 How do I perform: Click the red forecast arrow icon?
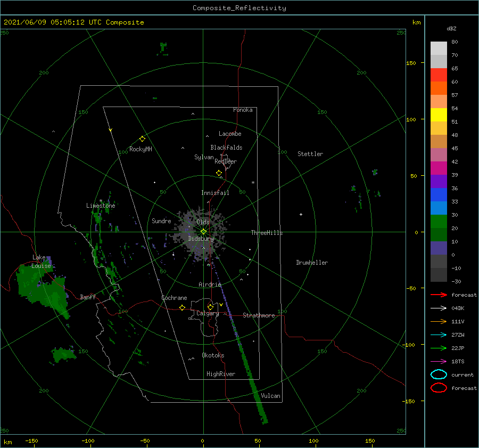(439, 295)
